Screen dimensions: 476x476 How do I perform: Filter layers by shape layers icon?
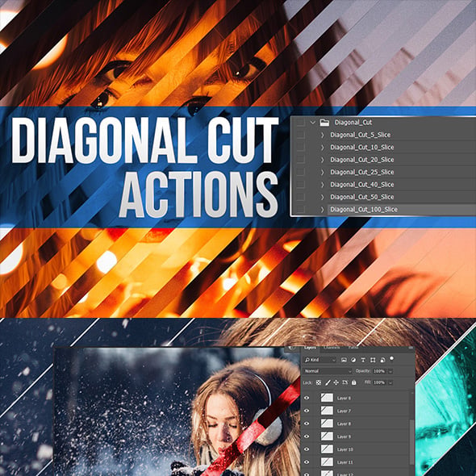click(x=373, y=360)
